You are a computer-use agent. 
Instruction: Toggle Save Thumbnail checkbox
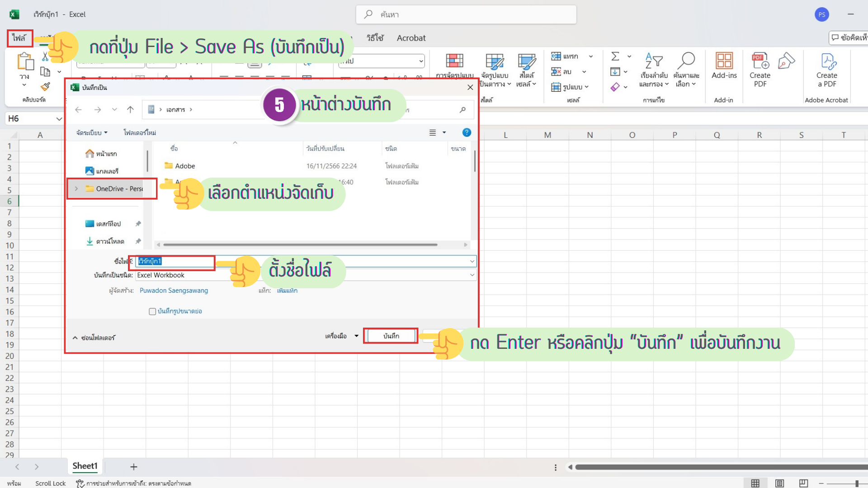(153, 311)
